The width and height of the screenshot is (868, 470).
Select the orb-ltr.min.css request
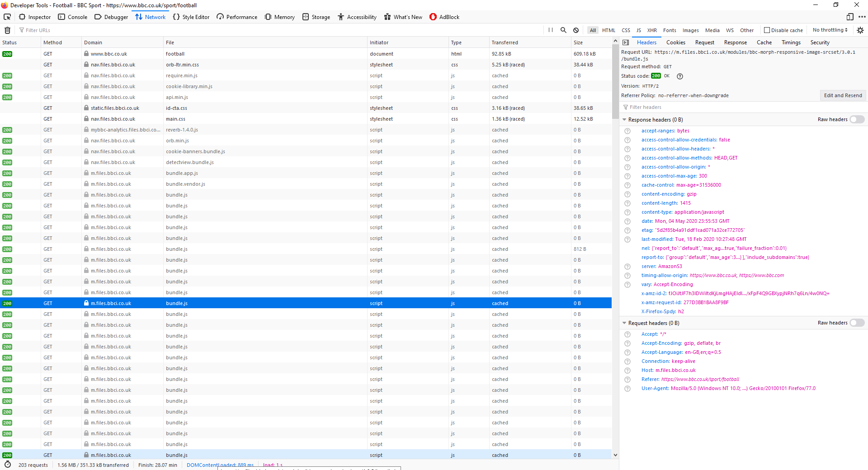tap(306, 65)
